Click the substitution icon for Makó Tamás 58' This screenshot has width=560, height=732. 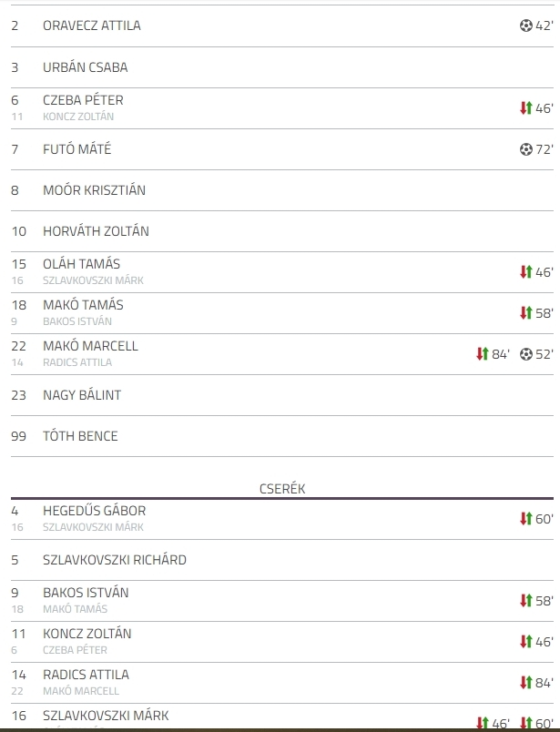tap(526, 313)
